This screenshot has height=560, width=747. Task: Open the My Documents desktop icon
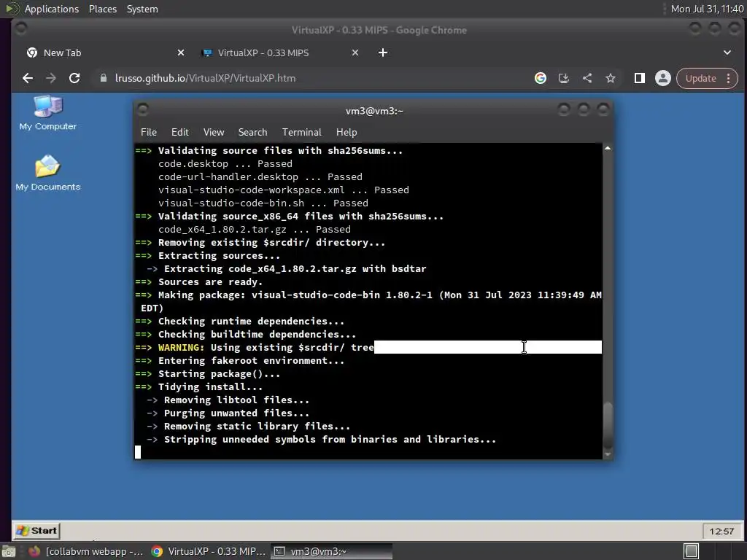[x=47, y=173]
